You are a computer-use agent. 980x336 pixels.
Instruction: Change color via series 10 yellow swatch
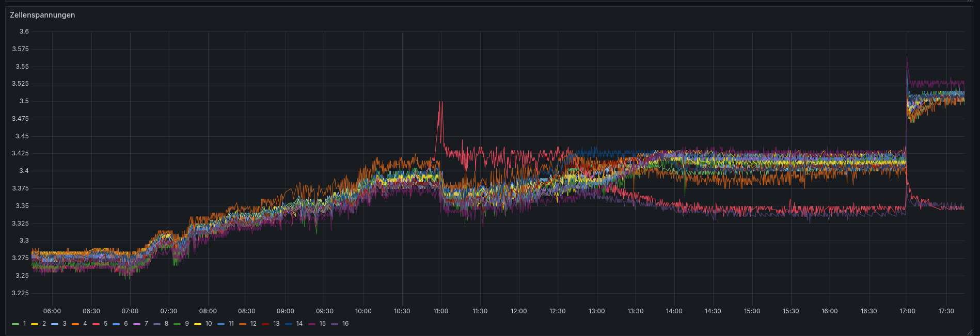198,324
